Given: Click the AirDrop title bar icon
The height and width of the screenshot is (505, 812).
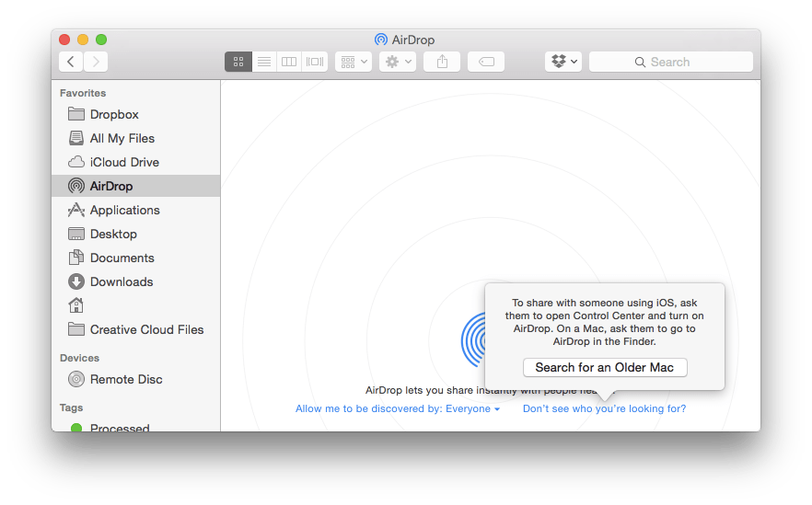Looking at the screenshot, I should (x=380, y=40).
